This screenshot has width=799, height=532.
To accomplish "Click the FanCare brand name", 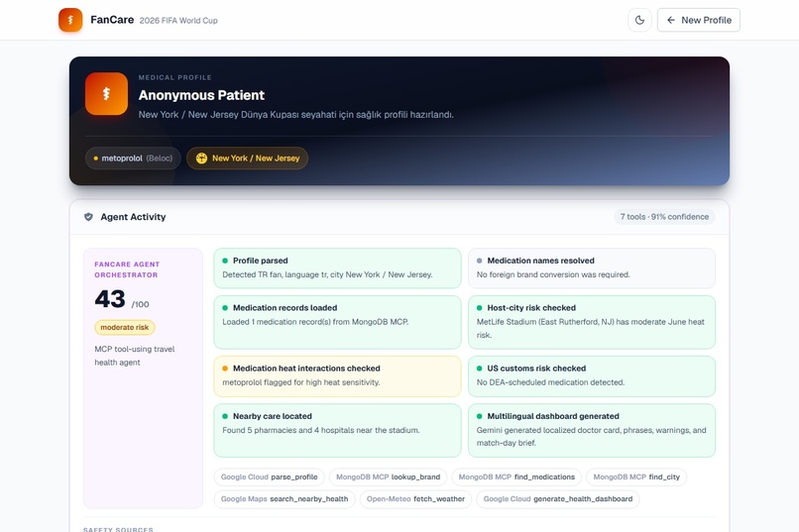I will [x=112, y=20].
